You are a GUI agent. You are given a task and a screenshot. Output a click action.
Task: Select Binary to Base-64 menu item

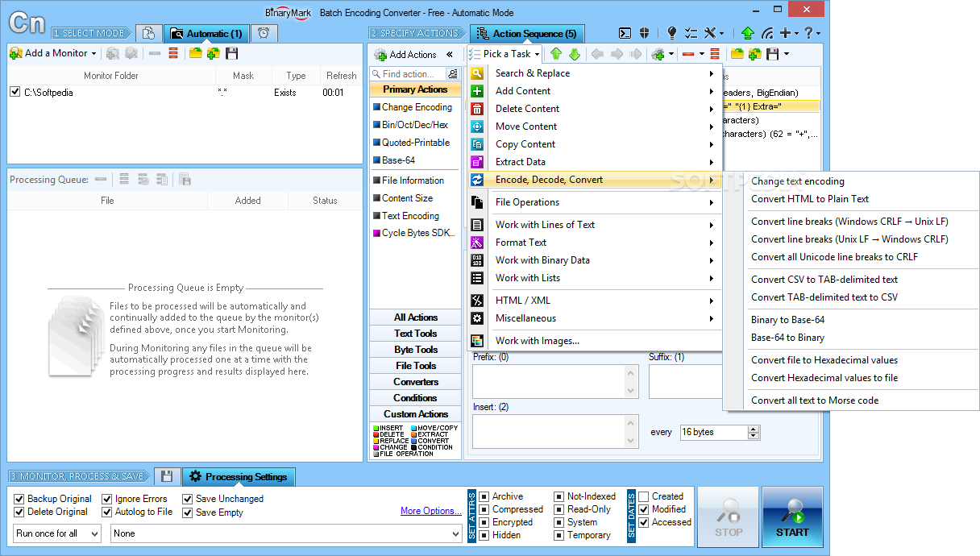click(787, 320)
